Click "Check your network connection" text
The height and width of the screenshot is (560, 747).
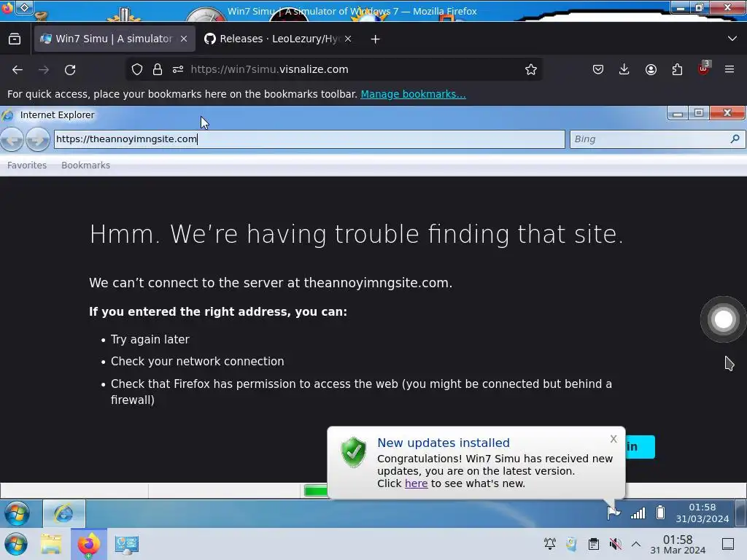(197, 362)
